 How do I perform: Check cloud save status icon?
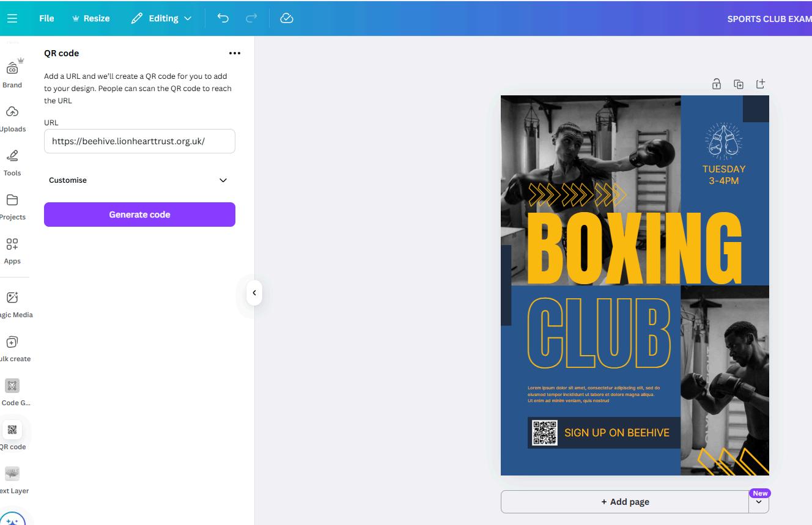point(287,18)
